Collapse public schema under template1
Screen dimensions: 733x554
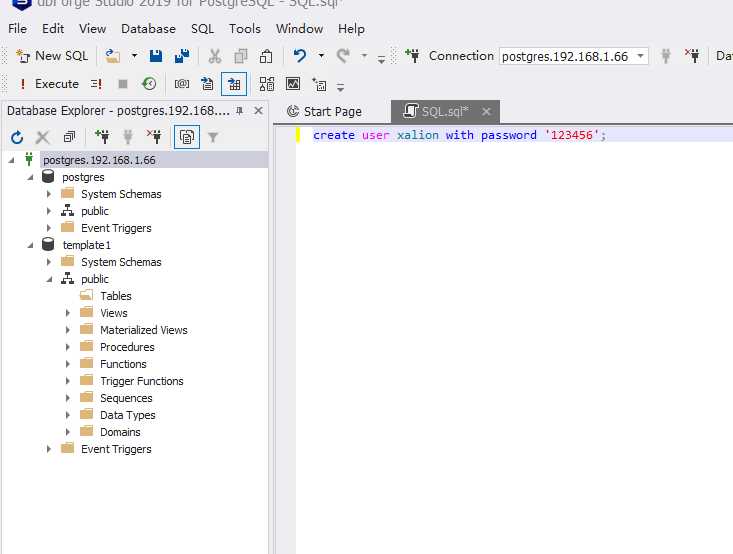pos(49,280)
